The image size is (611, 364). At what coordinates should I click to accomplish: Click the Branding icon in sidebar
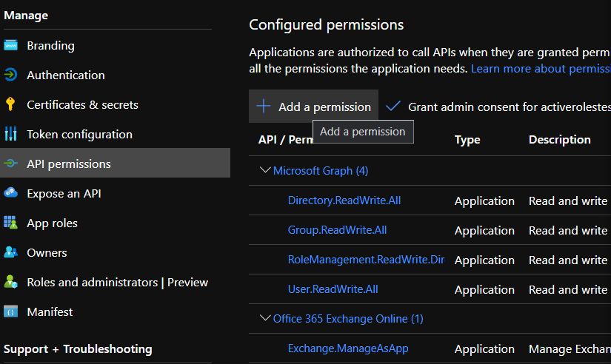pyautogui.click(x=10, y=45)
